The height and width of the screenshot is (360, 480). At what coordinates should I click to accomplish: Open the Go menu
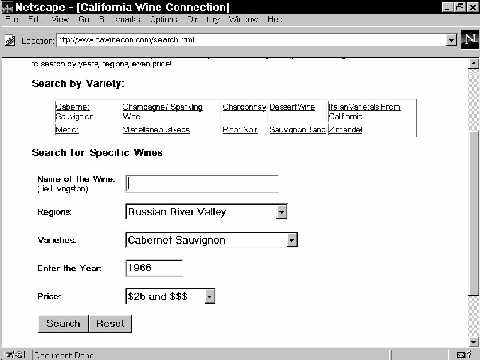84,19
